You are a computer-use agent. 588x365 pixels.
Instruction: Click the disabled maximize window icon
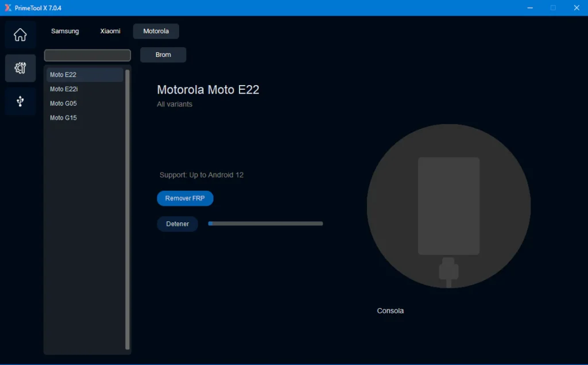point(553,8)
